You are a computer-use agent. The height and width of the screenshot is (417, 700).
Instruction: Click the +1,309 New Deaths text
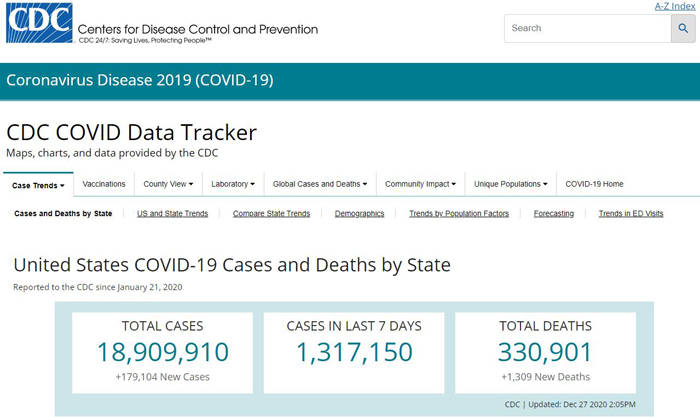pos(546,377)
